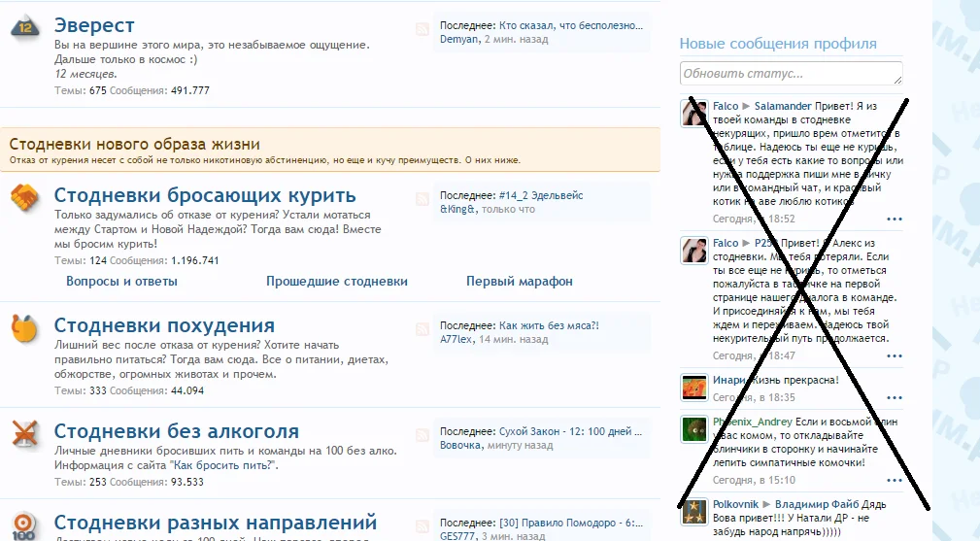Open user &King& profile
The height and width of the screenshot is (541, 980).
coord(457,209)
